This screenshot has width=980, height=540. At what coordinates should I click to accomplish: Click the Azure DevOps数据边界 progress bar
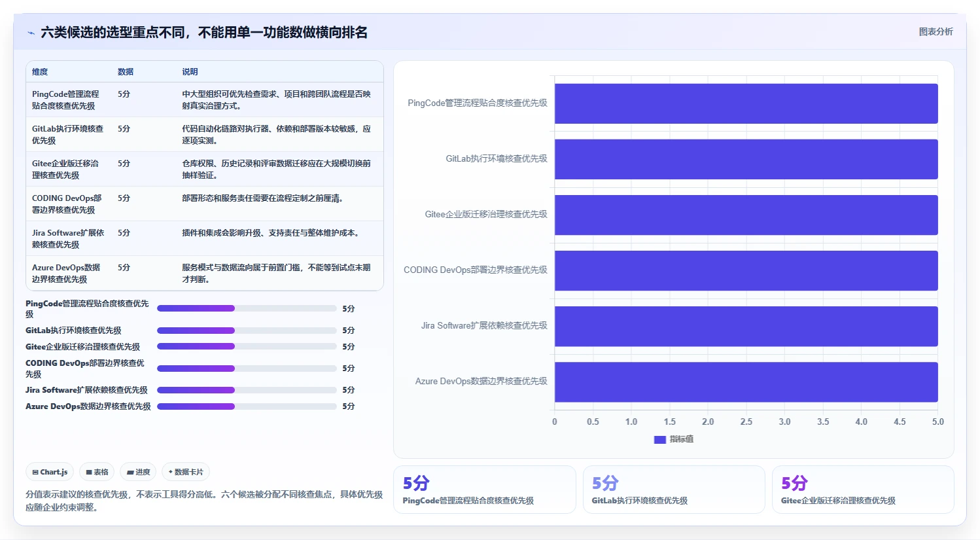[247, 406]
